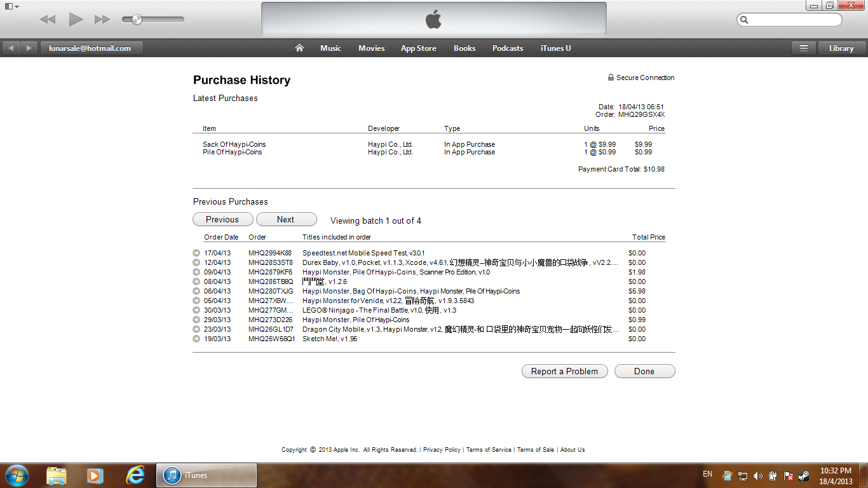Click the taskbar clock 10:32 PM

836,471
